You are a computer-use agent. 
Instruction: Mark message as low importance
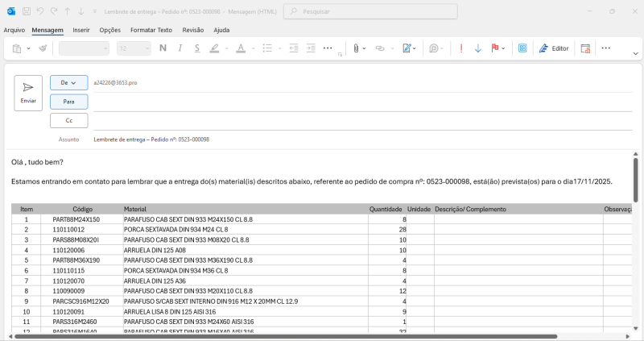(478, 48)
